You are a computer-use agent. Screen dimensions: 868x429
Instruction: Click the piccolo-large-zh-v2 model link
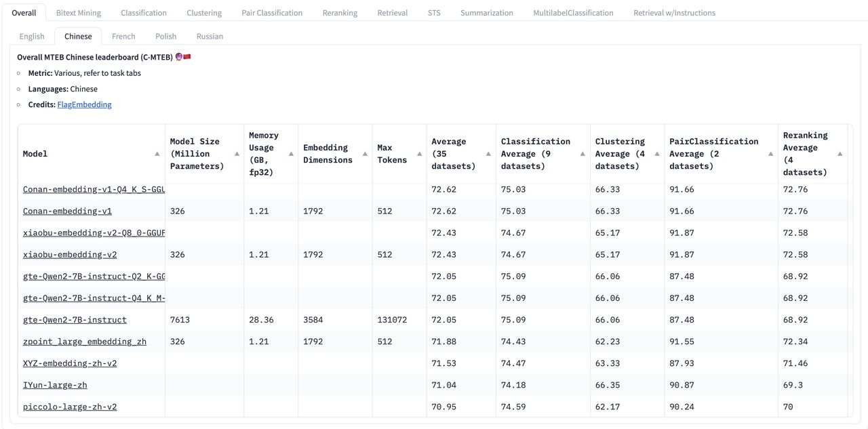[x=70, y=406]
